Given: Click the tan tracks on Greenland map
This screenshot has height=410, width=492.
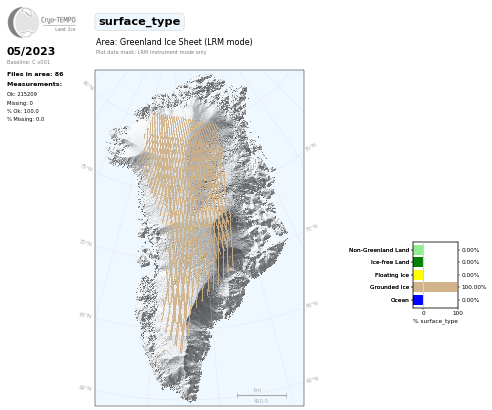Looking at the screenshot, I should tap(187, 200).
